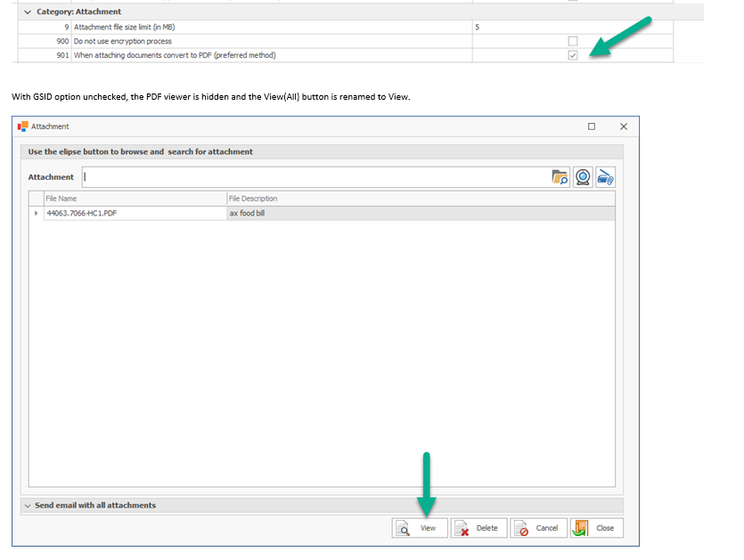Expand 'Send email with all attachments' section
The height and width of the screenshot is (560, 744).
pos(28,505)
